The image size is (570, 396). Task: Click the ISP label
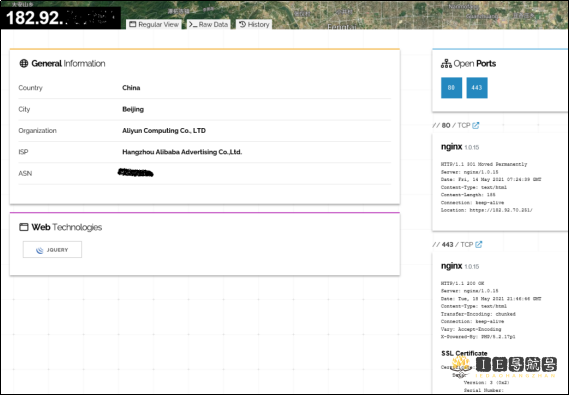pos(23,152)
